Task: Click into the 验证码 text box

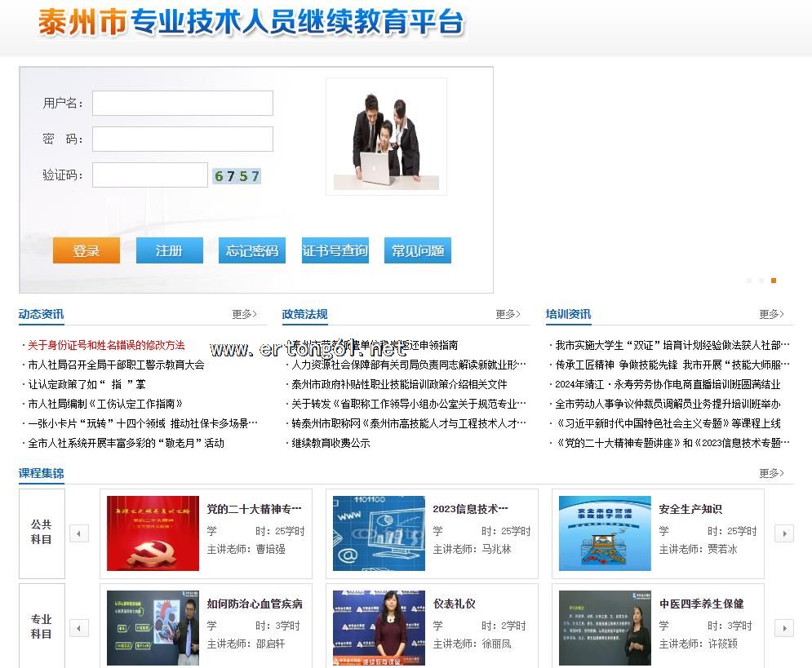Action: (150, 175)
